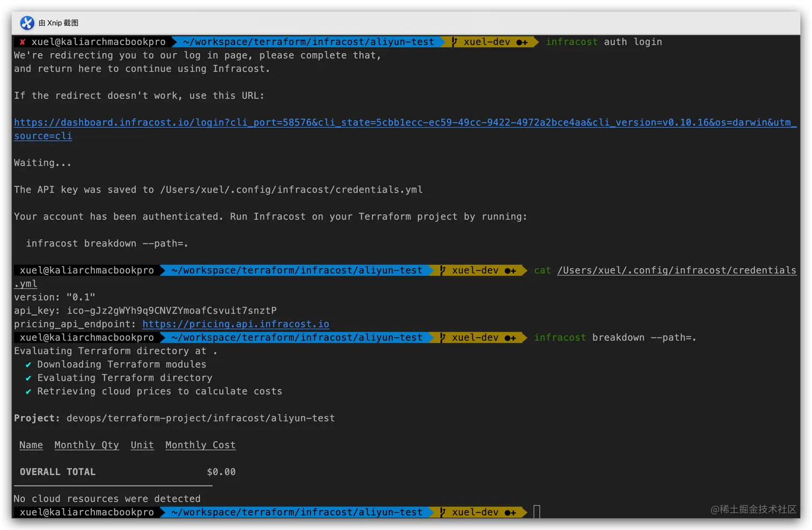Screen dimensions: 812x530
Task: Click the api_key value line
Action: (146, 311)
